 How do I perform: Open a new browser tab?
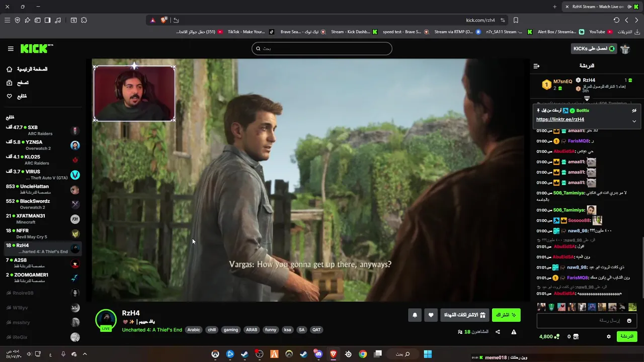point(554,7)
